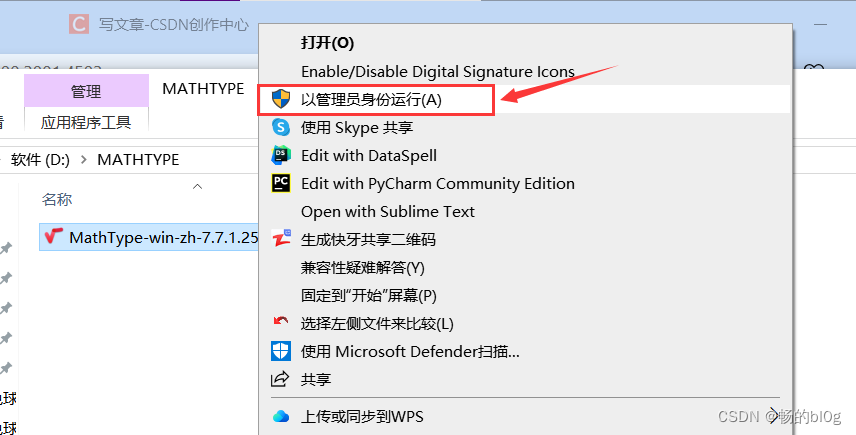The image size is (856, 435).
Task: Click the WPS cloud icon
Action: [x=281, y=416]
